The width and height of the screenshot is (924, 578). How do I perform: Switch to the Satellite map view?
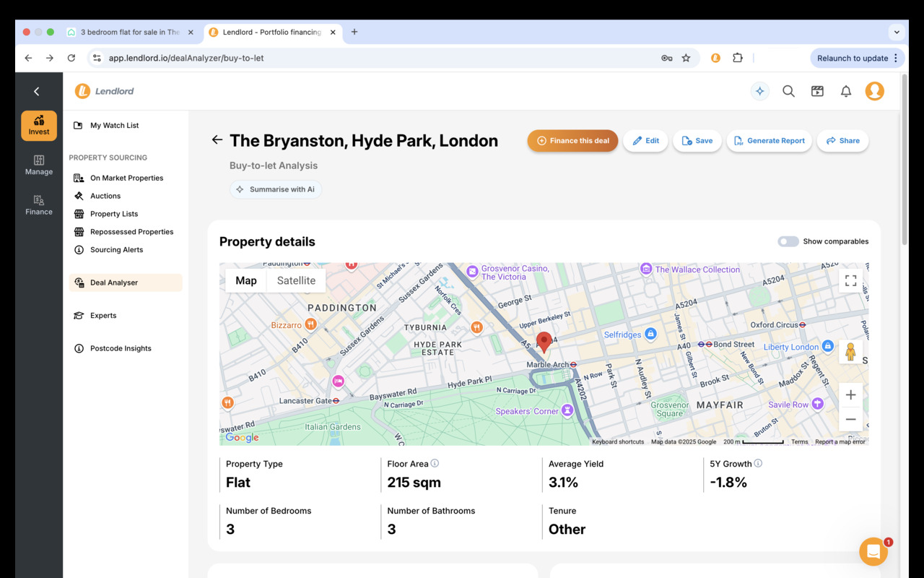coord(296,280)
